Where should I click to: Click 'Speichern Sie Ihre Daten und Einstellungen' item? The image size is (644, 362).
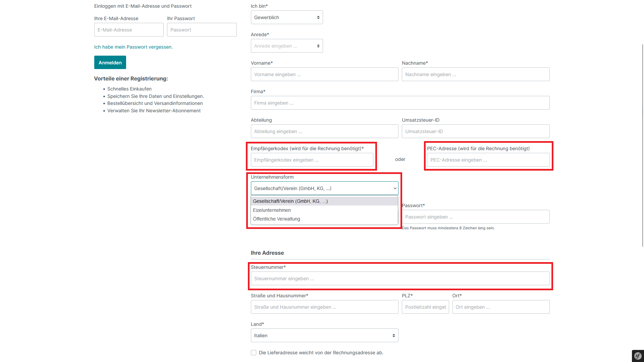pos(156,96)
